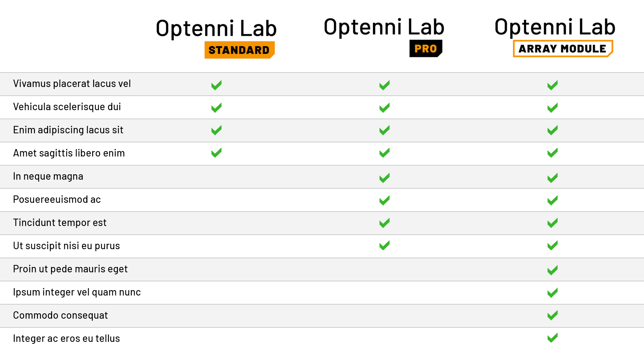The width and height of the screenshot is (644, 363).
Task: Click Standard checkmark for Vivamus placerat lacus vel
Action: 216,85
